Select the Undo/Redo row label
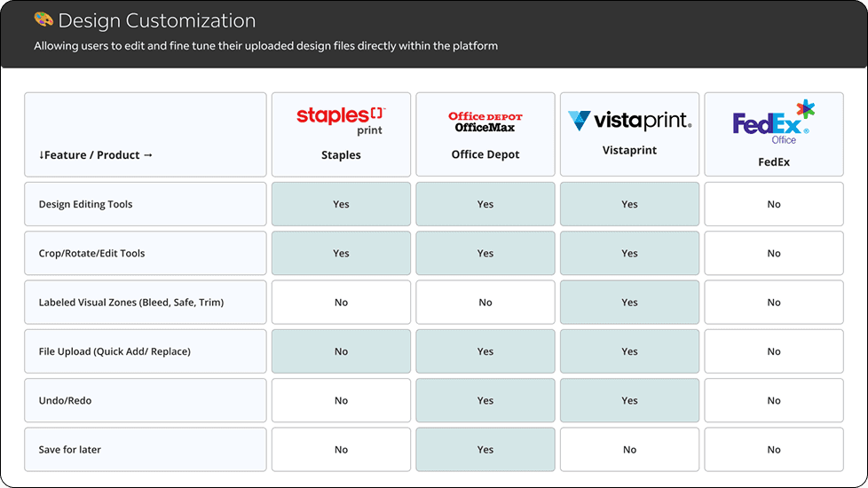The width and height of the screenshot is (868, 488). (145, 400)
